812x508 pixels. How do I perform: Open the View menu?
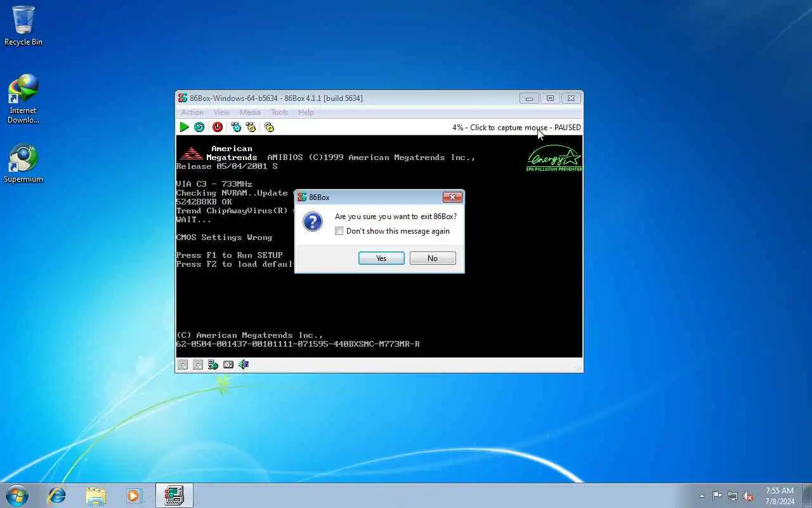[221, 112]
